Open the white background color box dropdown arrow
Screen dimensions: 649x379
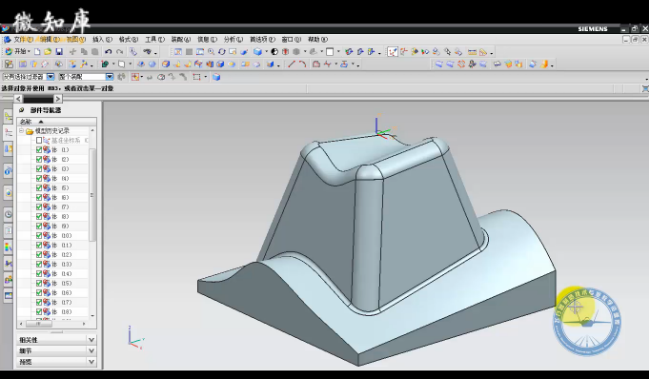pos(338,52)
